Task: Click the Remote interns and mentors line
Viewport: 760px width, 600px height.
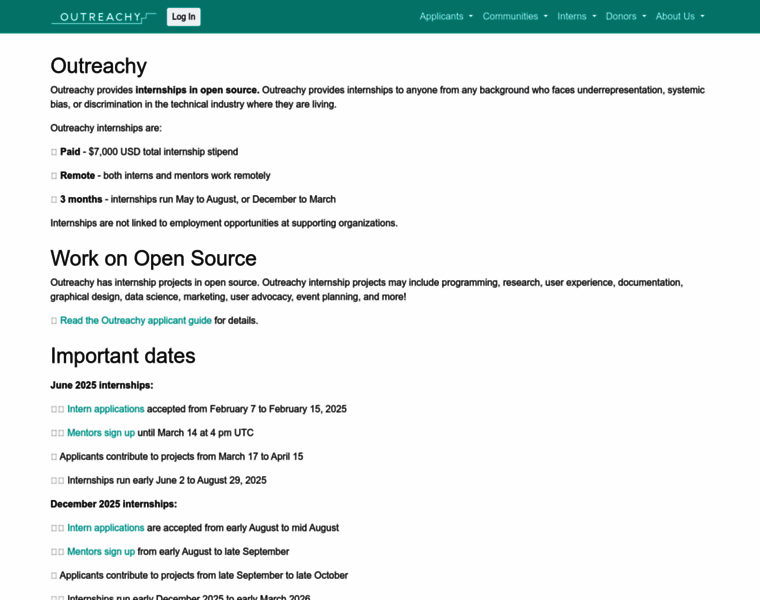Action: (160, 175)
